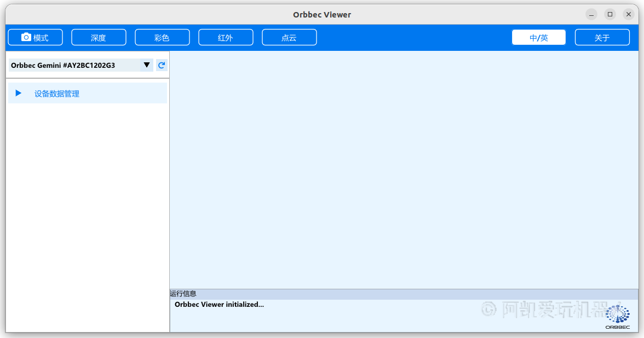Maximize the Orbbec Viewer window
Viewport: 644px width, 338px height.
coord(610,14)
